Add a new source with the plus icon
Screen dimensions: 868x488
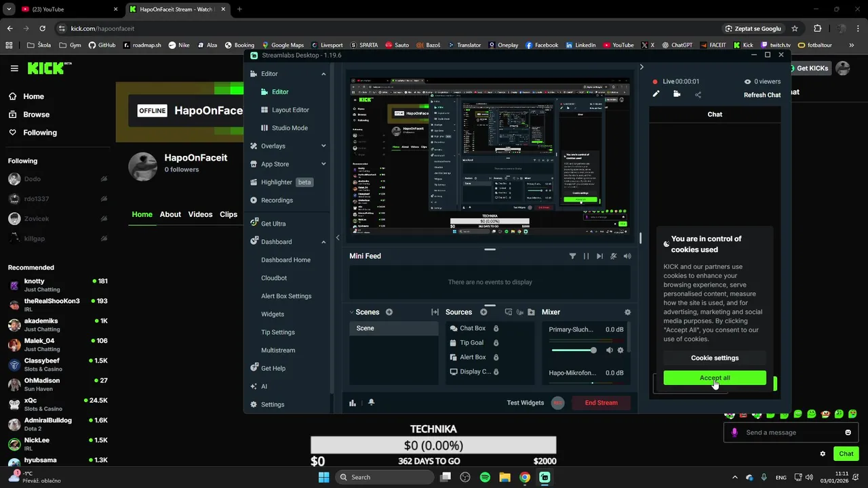[484, 312]
